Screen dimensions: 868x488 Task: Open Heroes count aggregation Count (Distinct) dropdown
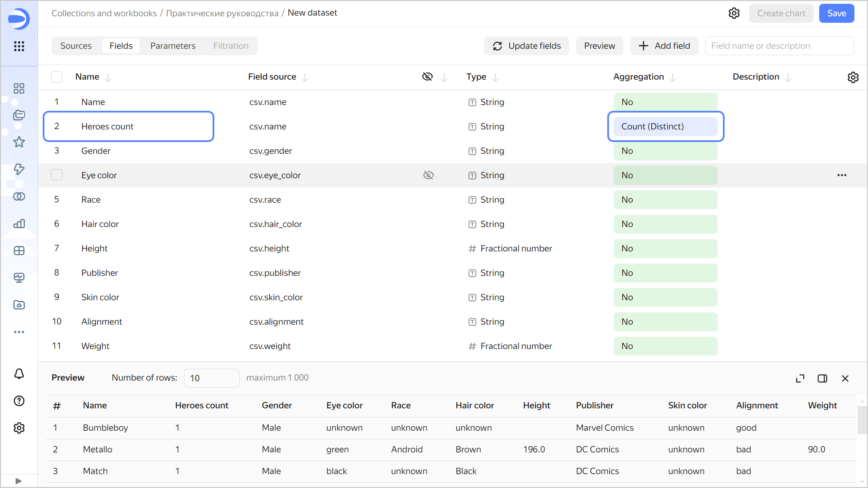point(665,126)
